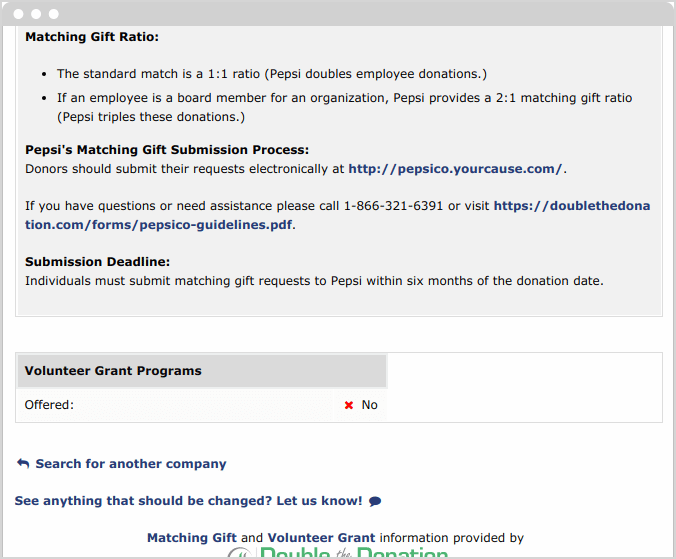Open the Matching Gift link in footer

coord(192,538)
